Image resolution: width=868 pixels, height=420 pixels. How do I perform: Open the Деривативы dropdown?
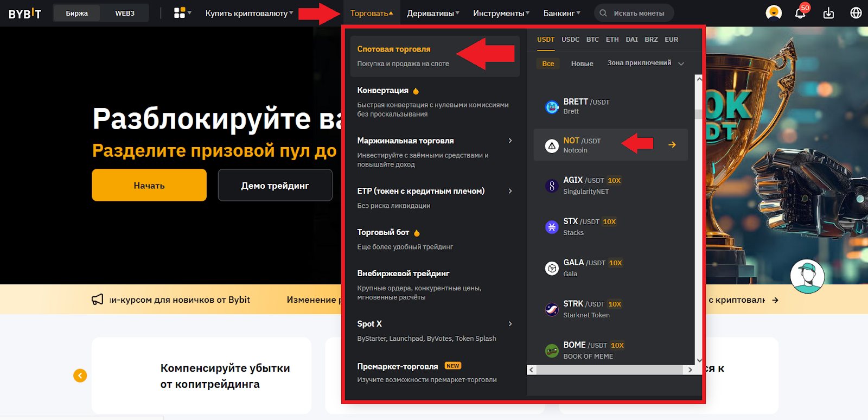pos(433,13)
